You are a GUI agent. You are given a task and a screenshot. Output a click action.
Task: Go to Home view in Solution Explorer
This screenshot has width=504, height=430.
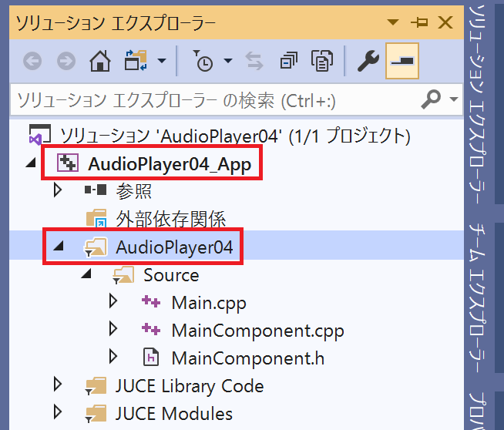coord(100,61)
